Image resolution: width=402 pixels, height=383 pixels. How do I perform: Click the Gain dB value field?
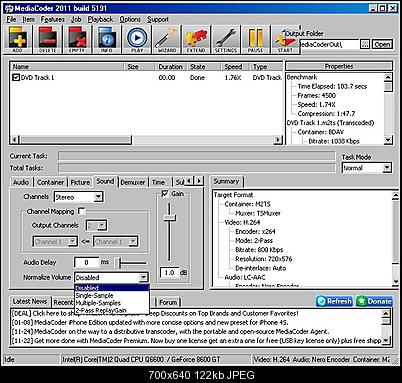[169, 273]
